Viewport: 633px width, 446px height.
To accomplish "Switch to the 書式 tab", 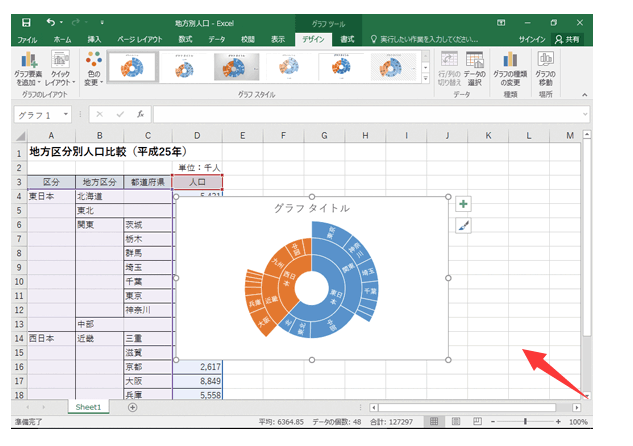I will click(347, 40).
